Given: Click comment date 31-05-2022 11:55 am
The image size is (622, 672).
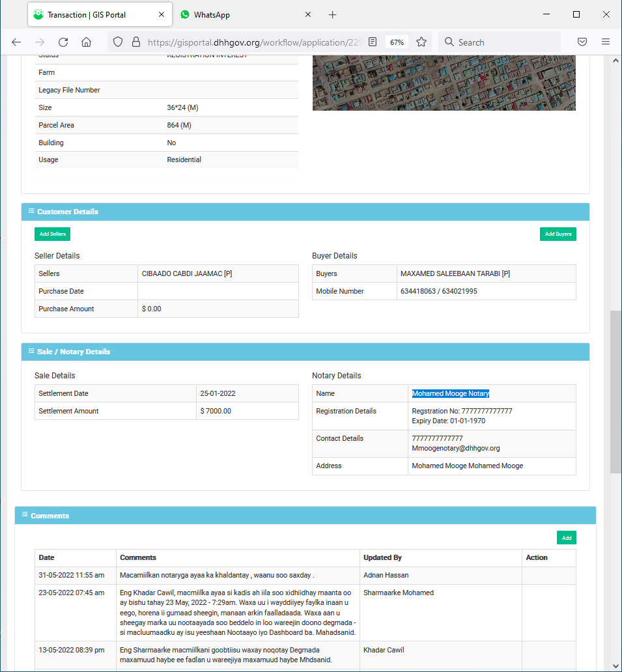Looking at the screenshot, I should 72,575.
